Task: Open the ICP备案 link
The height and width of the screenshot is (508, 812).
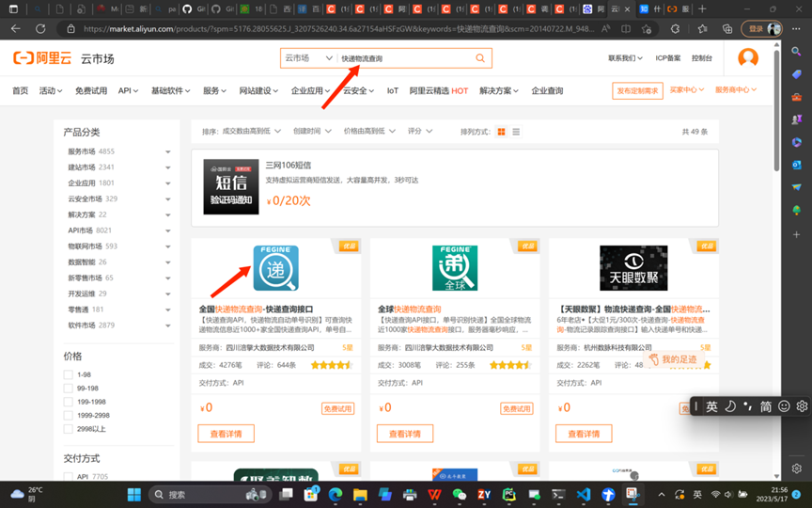Action: 668,58
